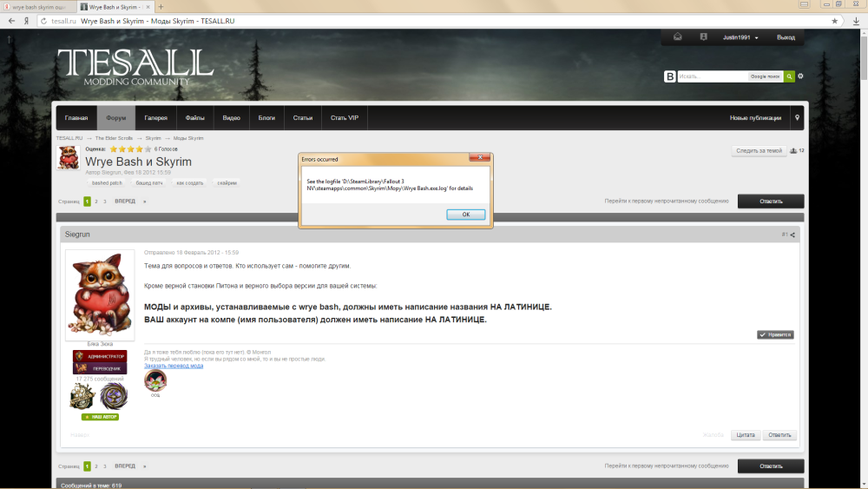
Task: Expand the Justin1991 user dropdown
Action: tap(740, 37)
